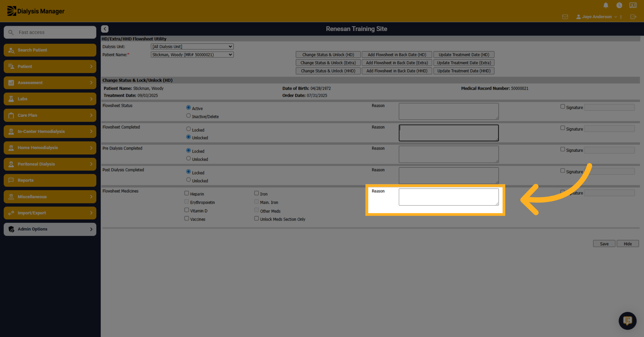Click the Care Plan clipboard icon
This screenshot has height=337, width=644.
tap(11, 115)
